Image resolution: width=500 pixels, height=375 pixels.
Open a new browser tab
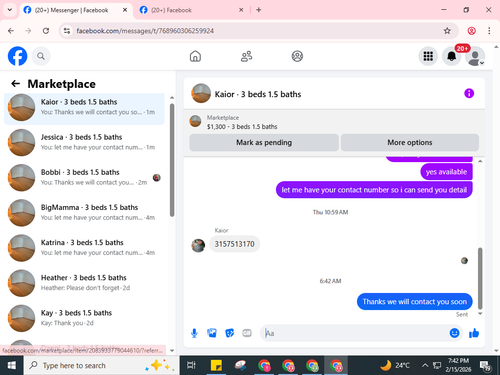pos(259,10)
